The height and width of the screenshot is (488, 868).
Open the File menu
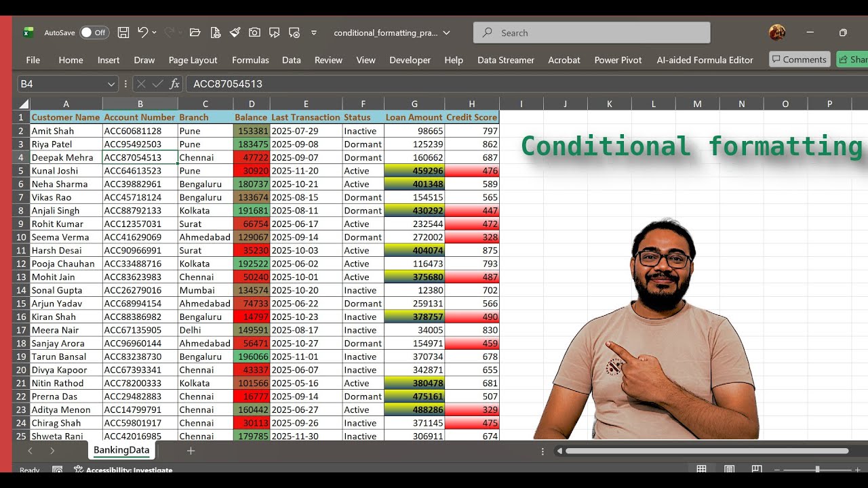(33, 60)
